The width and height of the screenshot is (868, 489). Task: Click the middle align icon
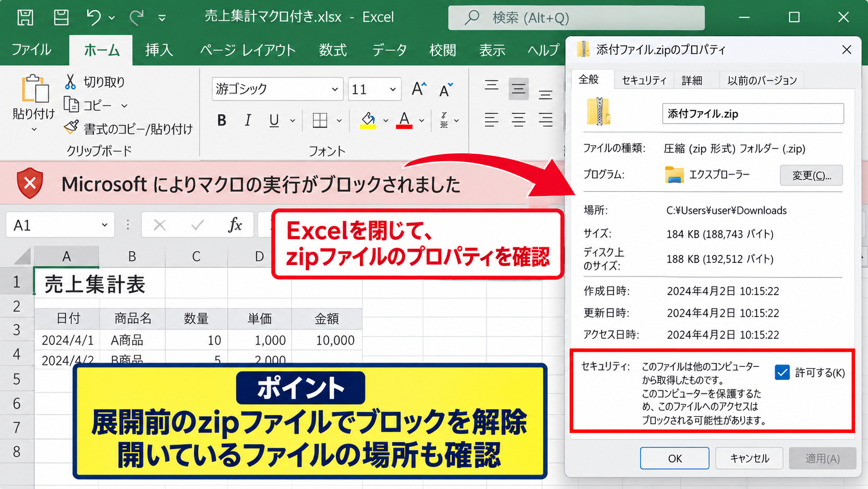[x=518, y=89]
